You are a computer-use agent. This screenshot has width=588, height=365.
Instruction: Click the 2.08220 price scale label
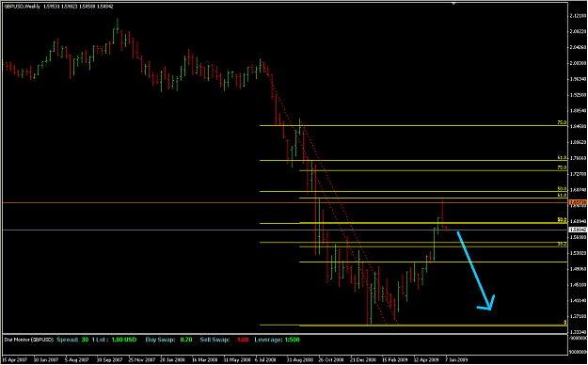(578, 31)
